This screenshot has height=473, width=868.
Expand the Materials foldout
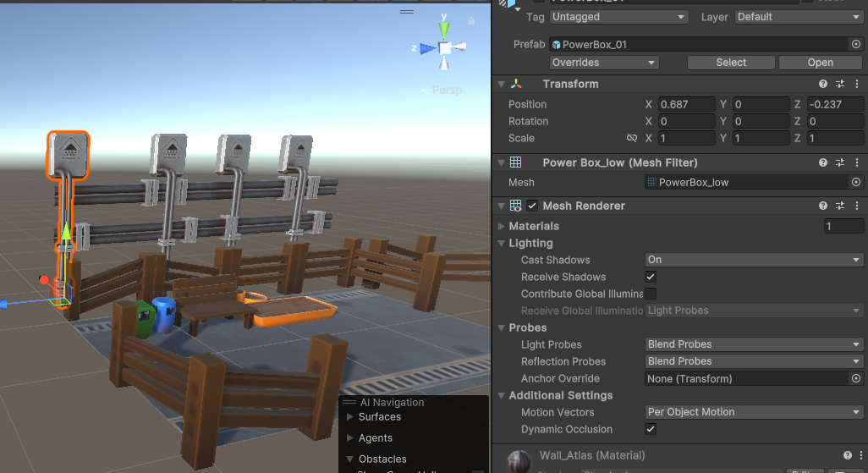coord(501,226)
